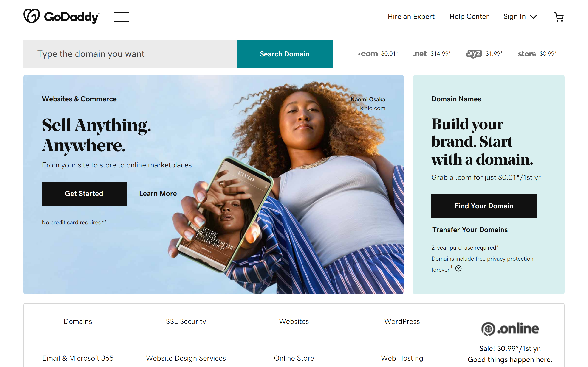
Task: Open the Help Center link
Action: [x=469, y=17]
